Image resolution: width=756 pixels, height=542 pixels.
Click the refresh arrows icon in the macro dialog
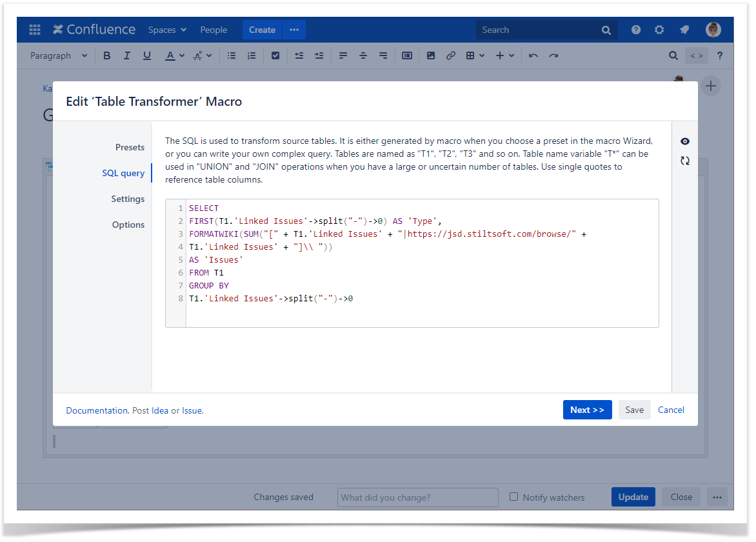click(685, 161)
